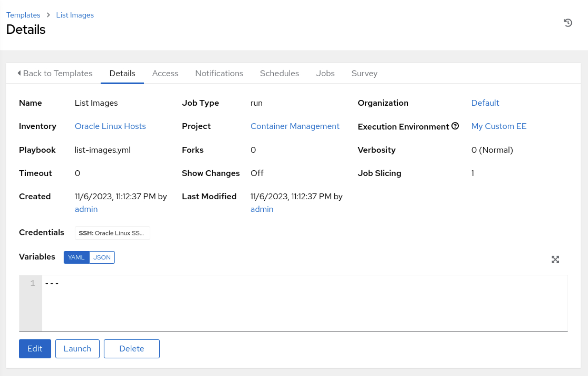
Task: Click the SSH Oracle Linux credential chip
Action: pyautogui.click(x=112, y=233)
